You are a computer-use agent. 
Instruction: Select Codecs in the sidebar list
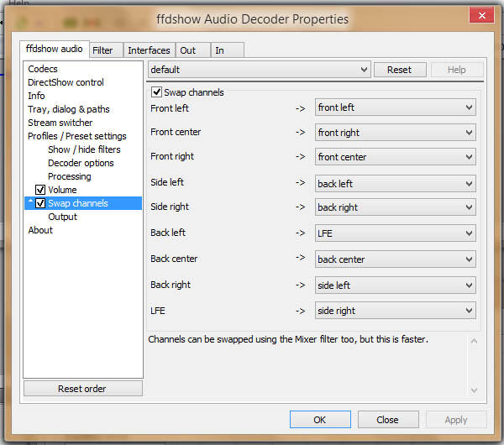pos(43,69)
